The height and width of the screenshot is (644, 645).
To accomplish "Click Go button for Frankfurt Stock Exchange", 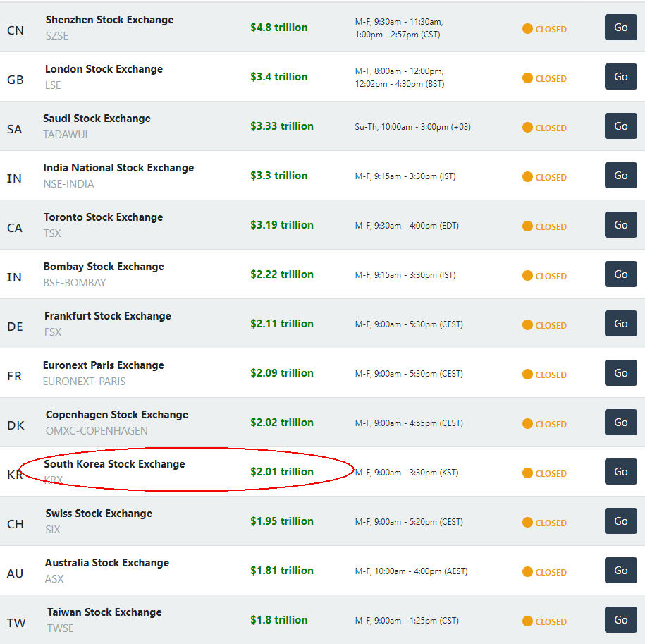I will click(x=620, y=324).
